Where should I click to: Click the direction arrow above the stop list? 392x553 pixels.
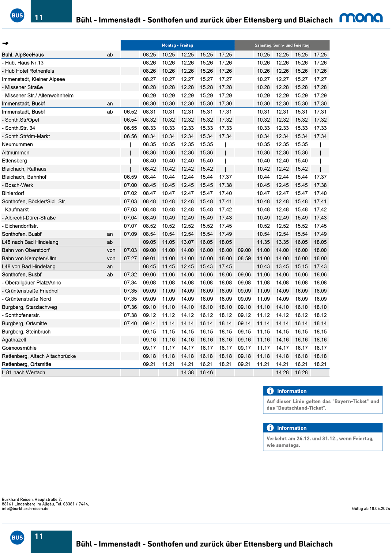click(5, 43)
